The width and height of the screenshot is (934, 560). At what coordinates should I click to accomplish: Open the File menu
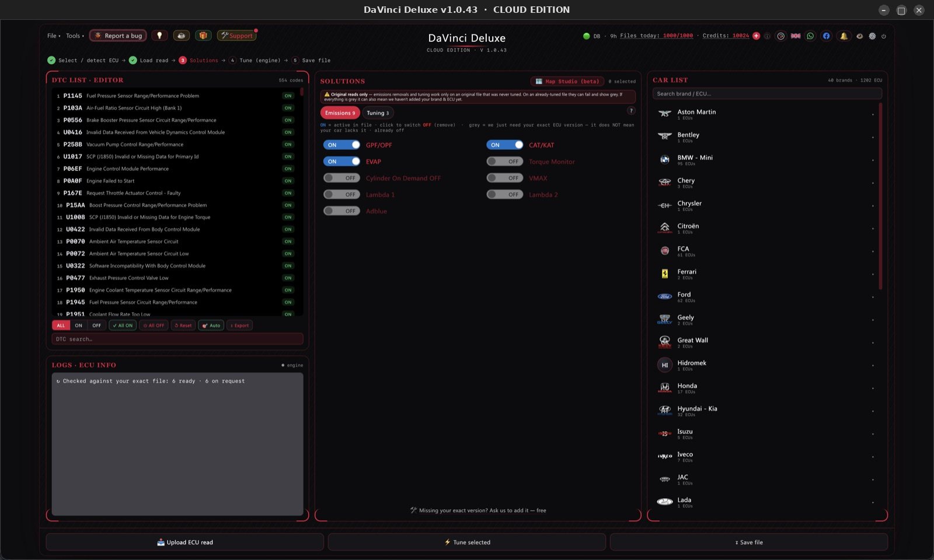pyautogui.click(x=53, y=36)
